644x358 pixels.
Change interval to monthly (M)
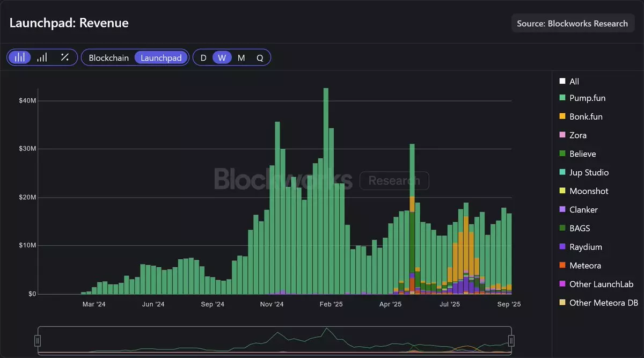(241, 57)
